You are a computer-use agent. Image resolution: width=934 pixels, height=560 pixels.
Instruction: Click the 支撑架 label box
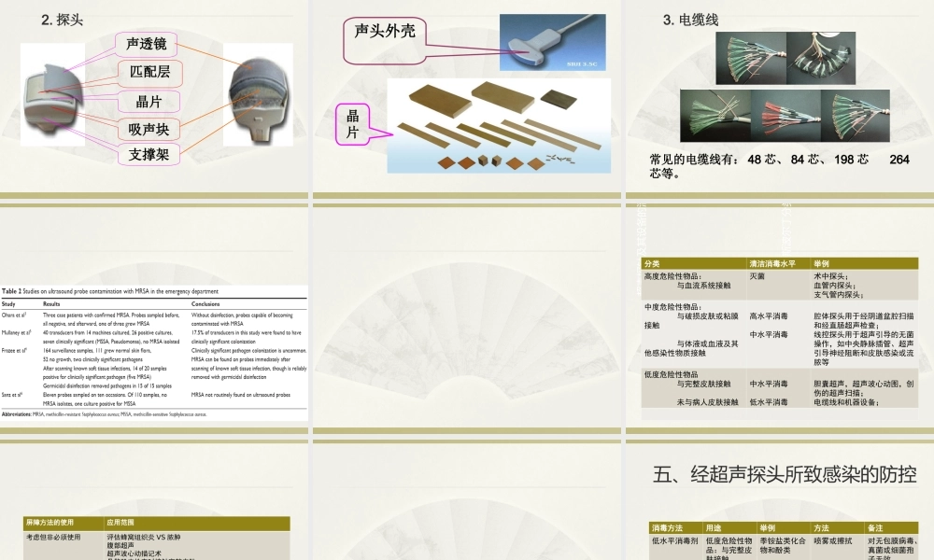pyautogui.click(x=149, y=155)
